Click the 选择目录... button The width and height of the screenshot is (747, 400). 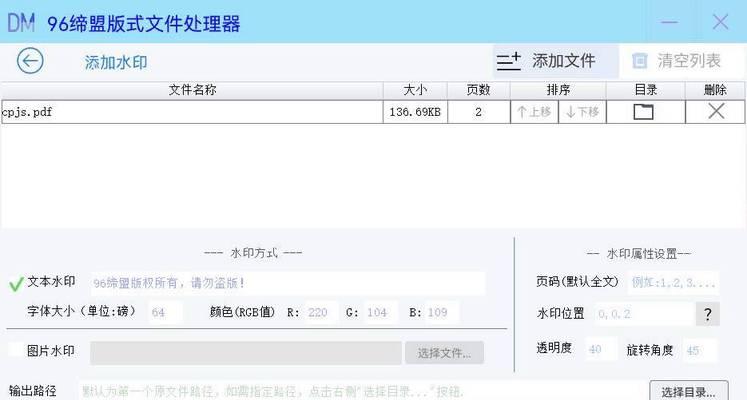pyautogui.click(x=688, y=391)
